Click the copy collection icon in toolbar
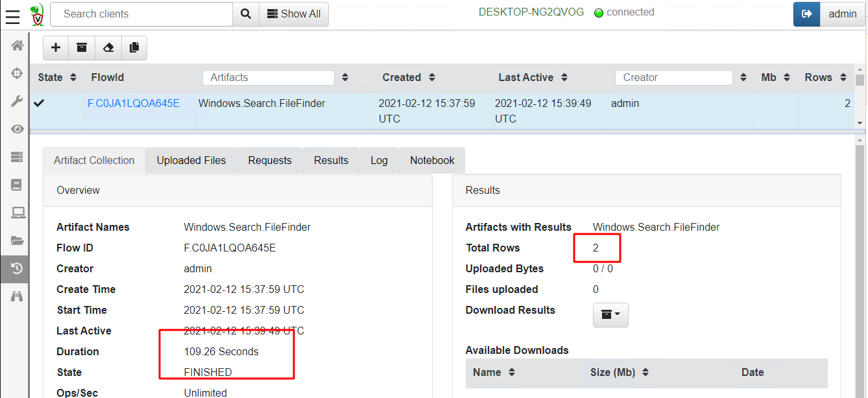The image size is (868, 398). [x=134, y=47]
